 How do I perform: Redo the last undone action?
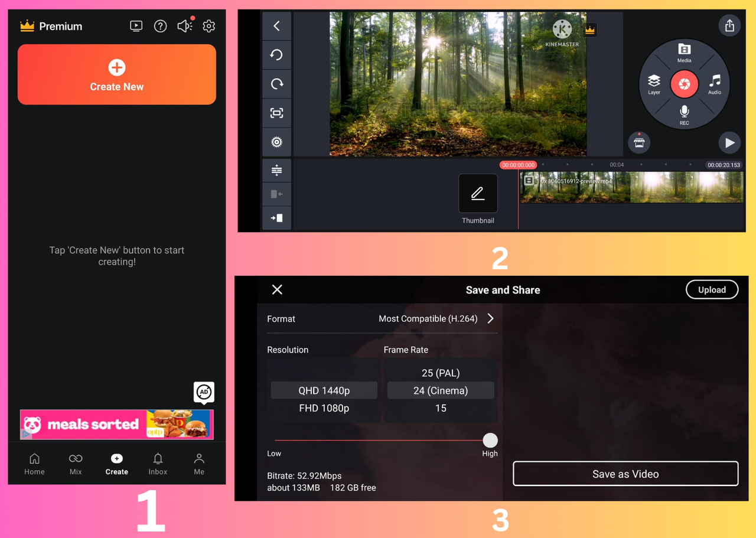pyautogui.click(x=276, y=84)
